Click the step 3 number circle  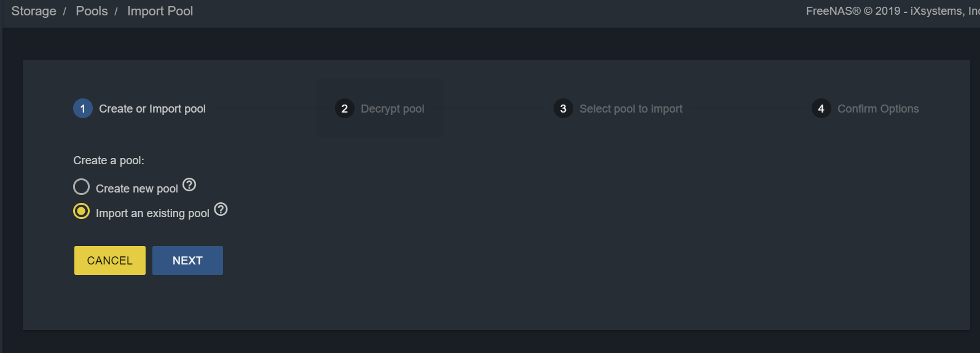coord(563,108)
